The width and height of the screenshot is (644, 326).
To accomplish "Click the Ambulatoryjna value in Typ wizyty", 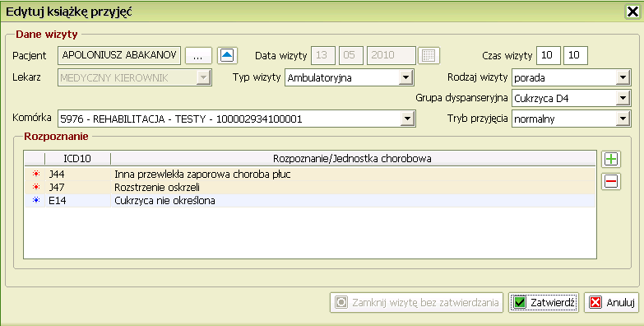I will pyautogui.click(x=320, y=77).
